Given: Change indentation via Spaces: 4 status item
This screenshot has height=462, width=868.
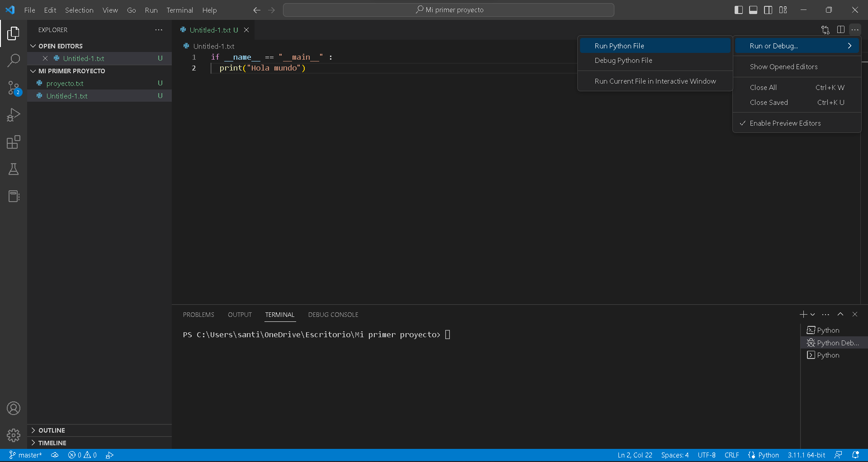Looking at the screenshot, I should point(675,455).
